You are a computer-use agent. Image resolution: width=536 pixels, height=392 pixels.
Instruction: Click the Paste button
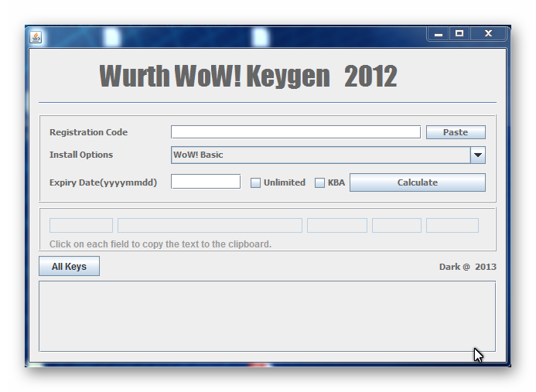[x=456, y=132]
